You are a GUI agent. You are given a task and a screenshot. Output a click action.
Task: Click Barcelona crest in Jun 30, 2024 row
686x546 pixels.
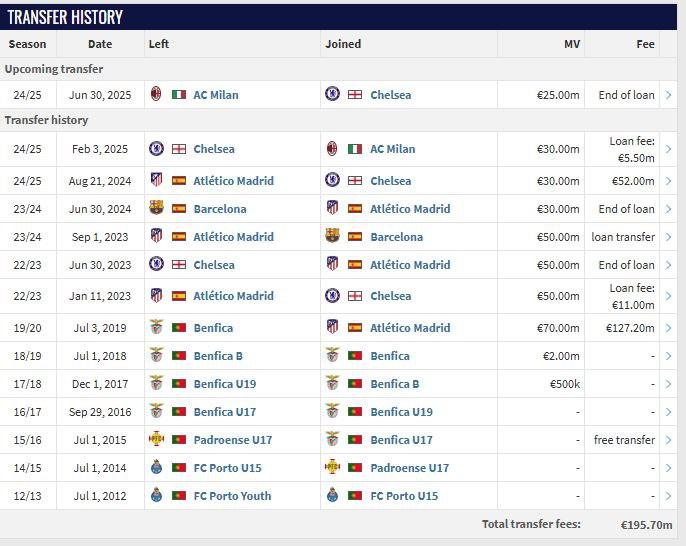156,209
